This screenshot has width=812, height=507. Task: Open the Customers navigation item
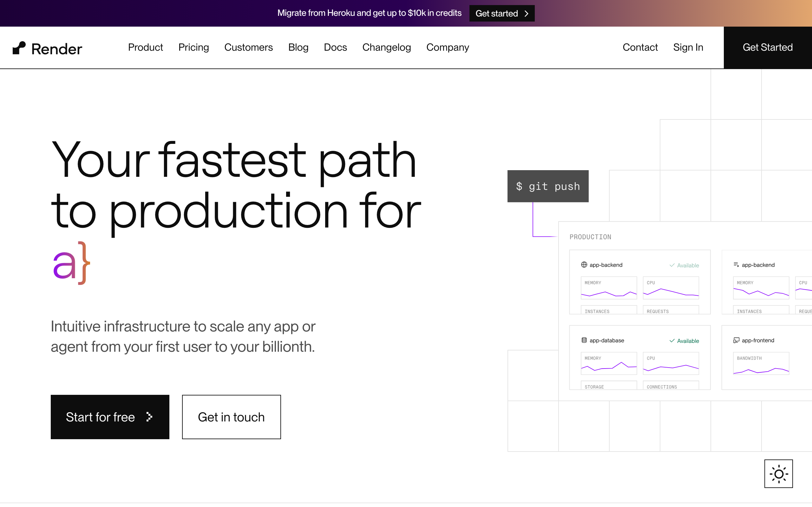[248, 47]
